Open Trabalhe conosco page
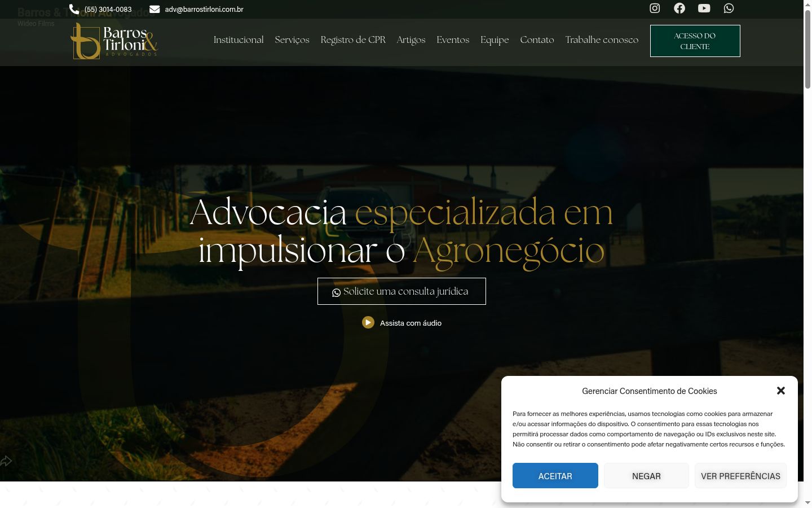The width and height of the screenshot is (812, 508). coord(602,40)
